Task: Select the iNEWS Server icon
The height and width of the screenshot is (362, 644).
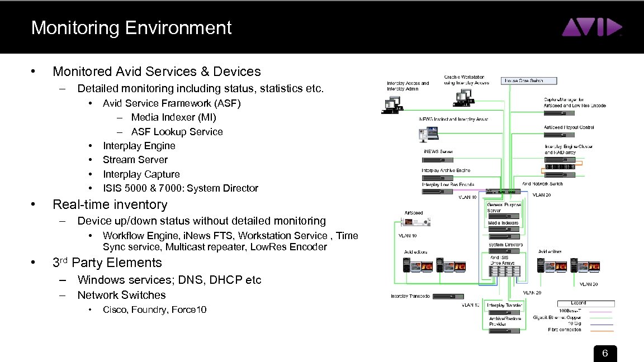Action: (437, 160)
